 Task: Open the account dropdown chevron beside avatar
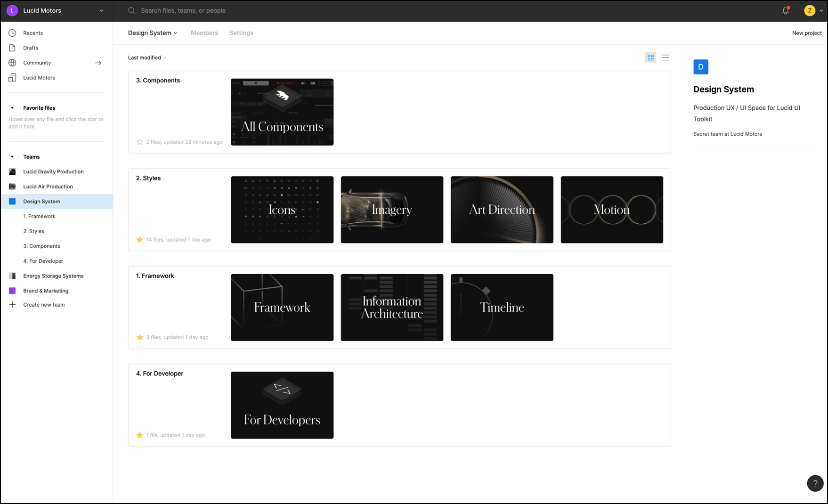pyautogui.click(x=821, y=10)
